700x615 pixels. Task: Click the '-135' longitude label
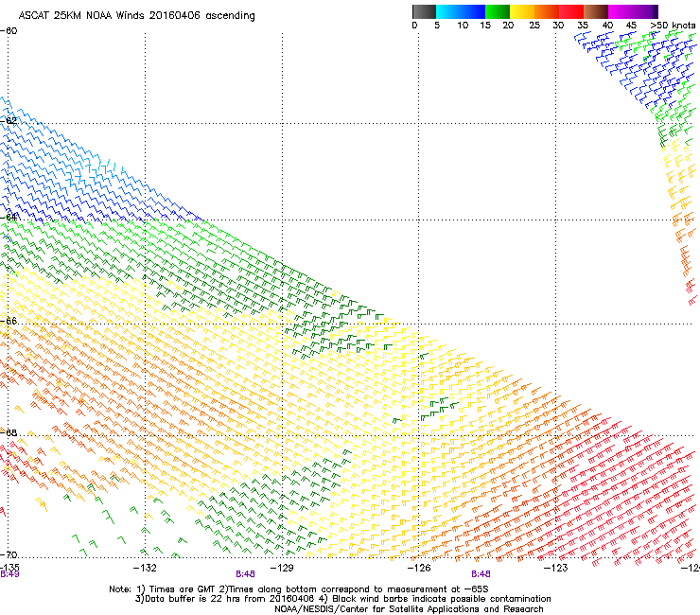pyautogui.click(x=9, y=568)
